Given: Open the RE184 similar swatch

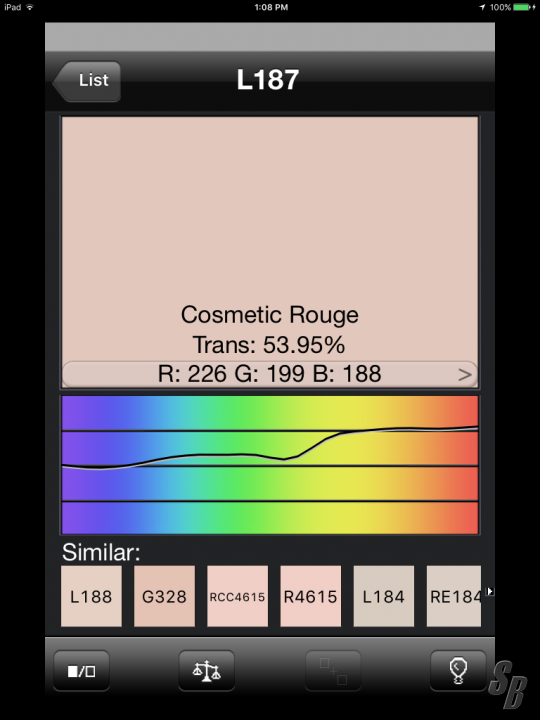Looking at the screenshot, I should (x=454, y=596).
